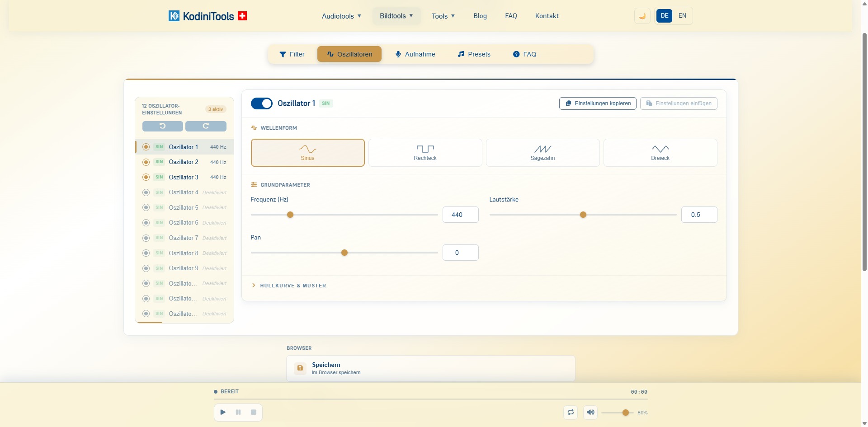Pause playback
The width and height of the screenshot is (868, 427).
pos(238,412)
